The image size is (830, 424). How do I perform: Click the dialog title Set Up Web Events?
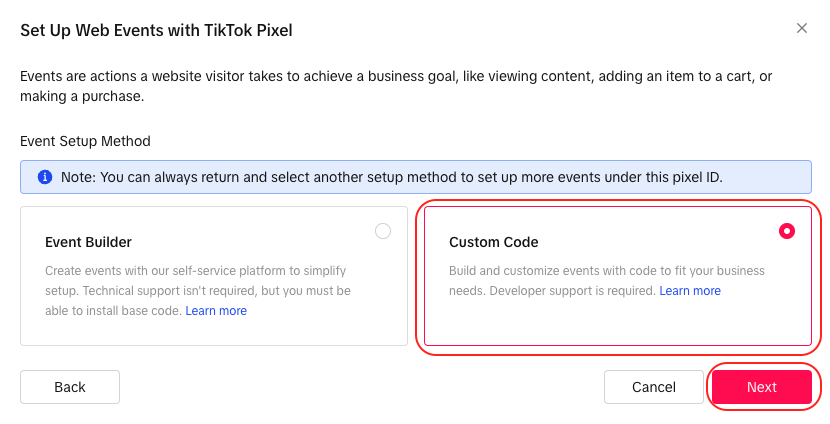(156, 30)
